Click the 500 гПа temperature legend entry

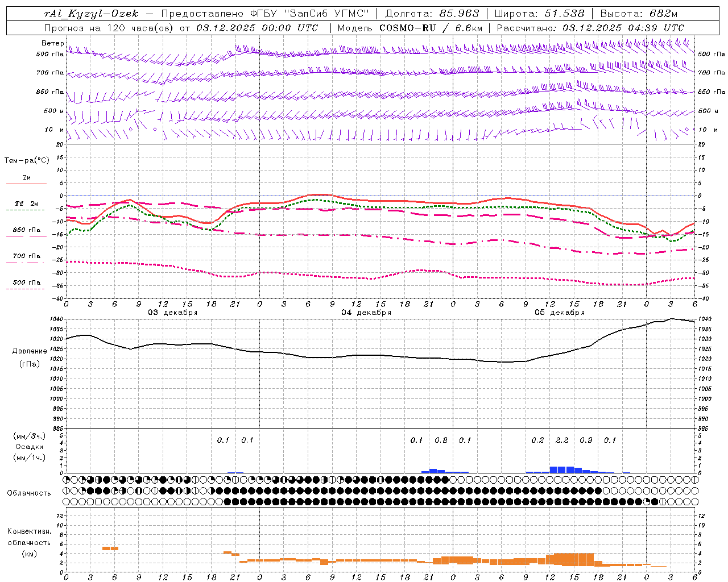(27, 282)
